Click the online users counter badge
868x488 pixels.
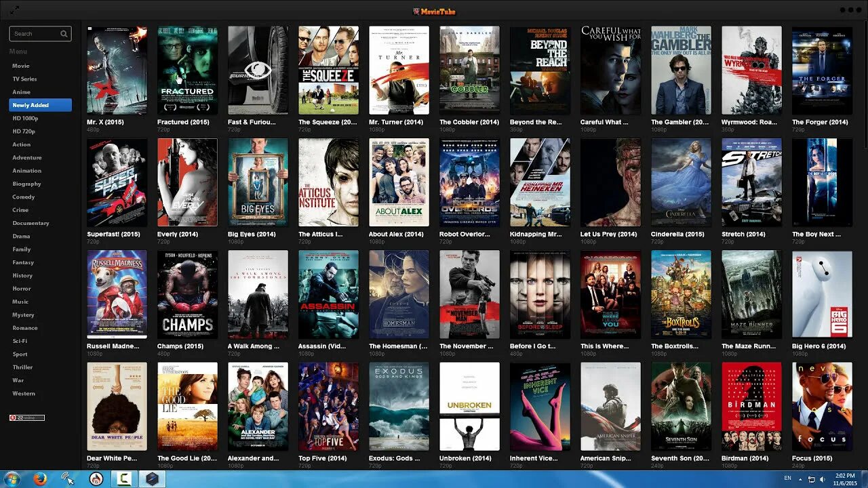[x=27, y=418]
